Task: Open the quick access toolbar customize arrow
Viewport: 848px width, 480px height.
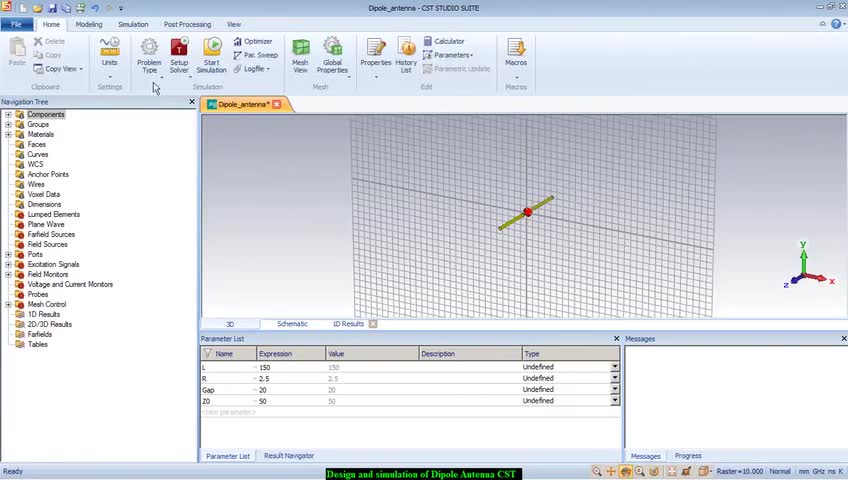Action: pos(121,9)
